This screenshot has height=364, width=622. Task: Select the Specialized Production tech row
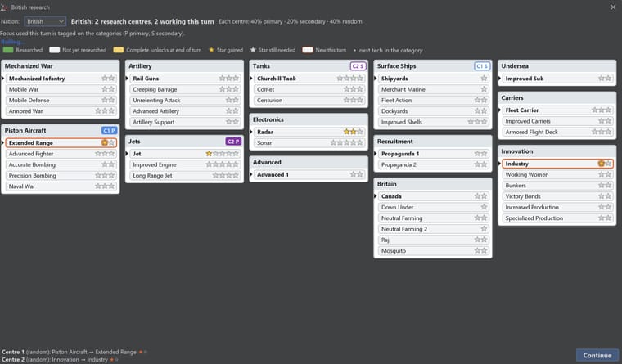pyautogui.click(x=557, y=218)
